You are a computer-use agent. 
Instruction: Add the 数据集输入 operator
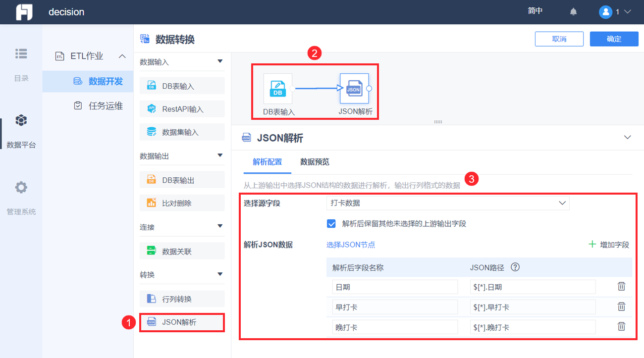click(182, 132)
